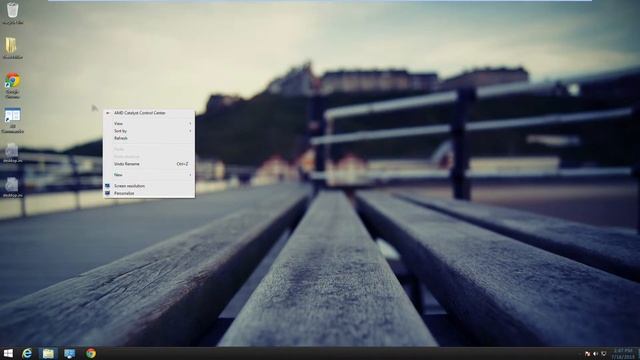
Task: Open the monitor app in the taskbar
Action: [69, 353]
